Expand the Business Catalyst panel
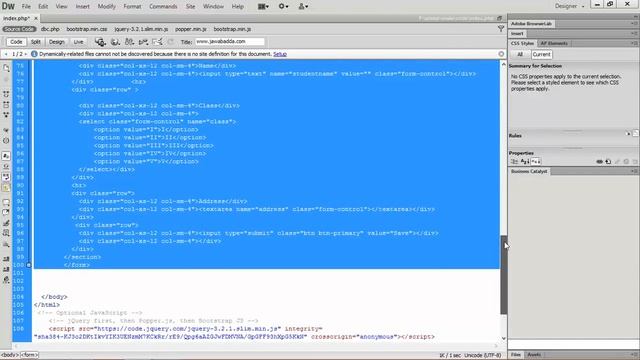This screenshot has height=360, width=640. (x=529, y=171)
